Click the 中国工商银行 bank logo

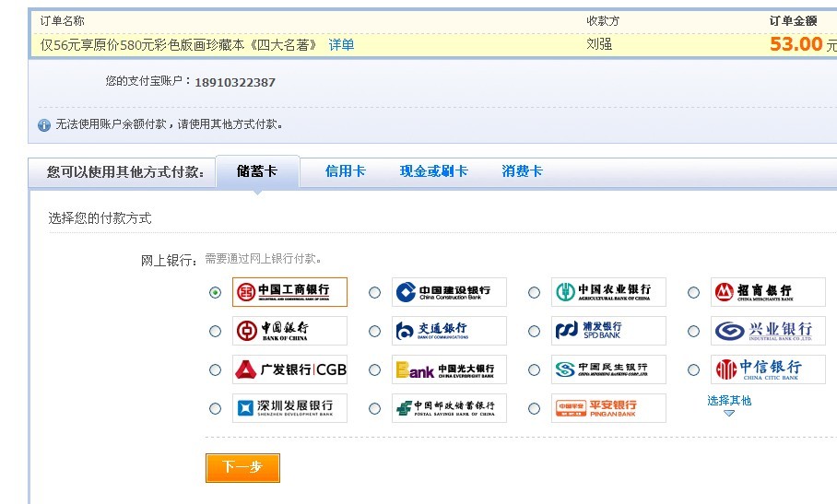pos(289,292)
